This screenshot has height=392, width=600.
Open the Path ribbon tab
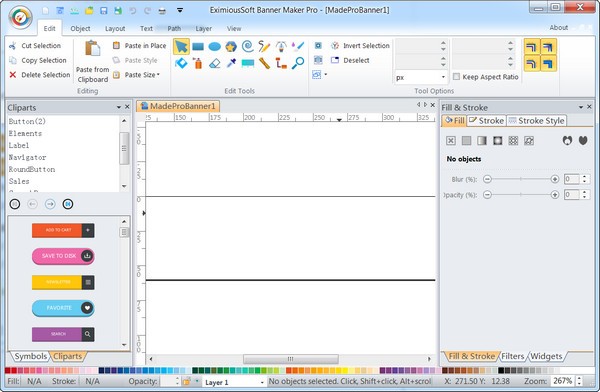click(174, 28)
